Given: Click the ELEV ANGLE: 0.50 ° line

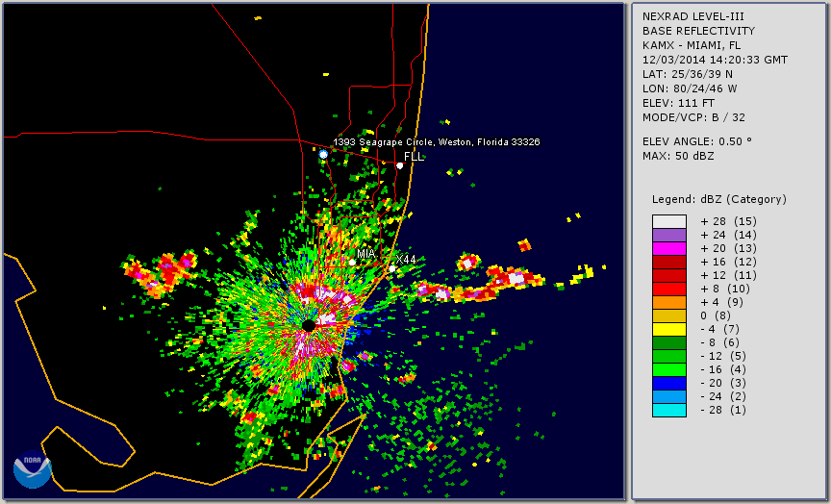Looking at the screenshot, I should point(697,141).
